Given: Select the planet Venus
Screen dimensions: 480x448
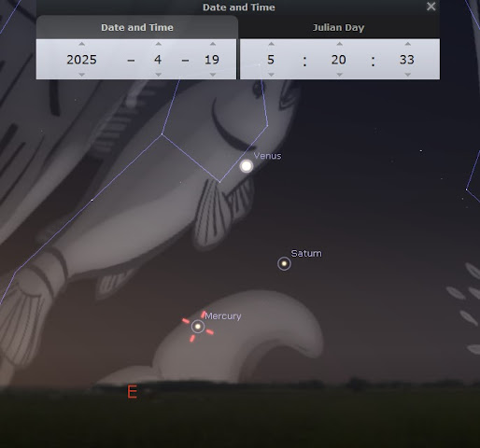Looking at the screenshot, I should coord(247,166).
